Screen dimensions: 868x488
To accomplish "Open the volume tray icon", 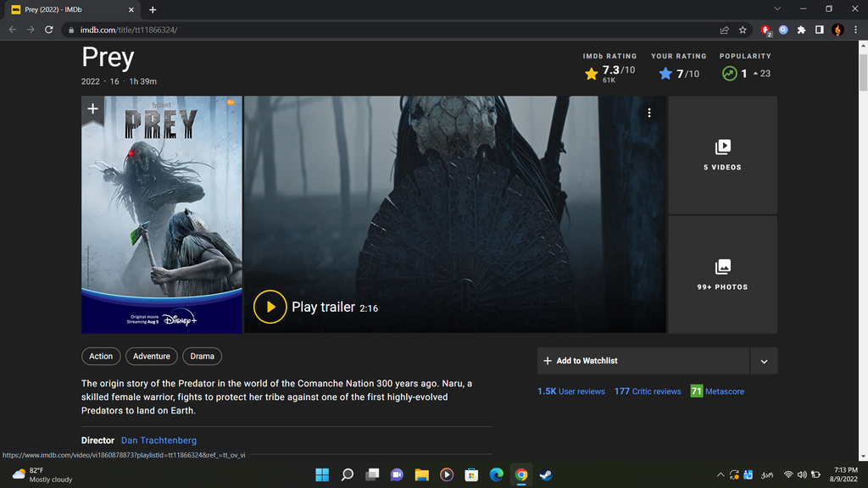I will click(802, 474).
